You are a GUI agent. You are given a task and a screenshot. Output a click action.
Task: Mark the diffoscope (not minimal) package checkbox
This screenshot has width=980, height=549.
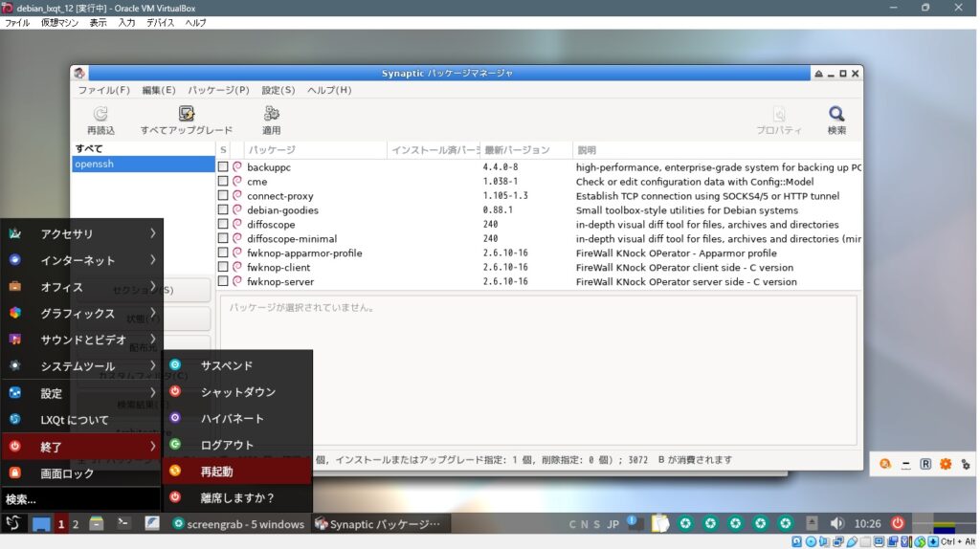click(x=222, y=224)
